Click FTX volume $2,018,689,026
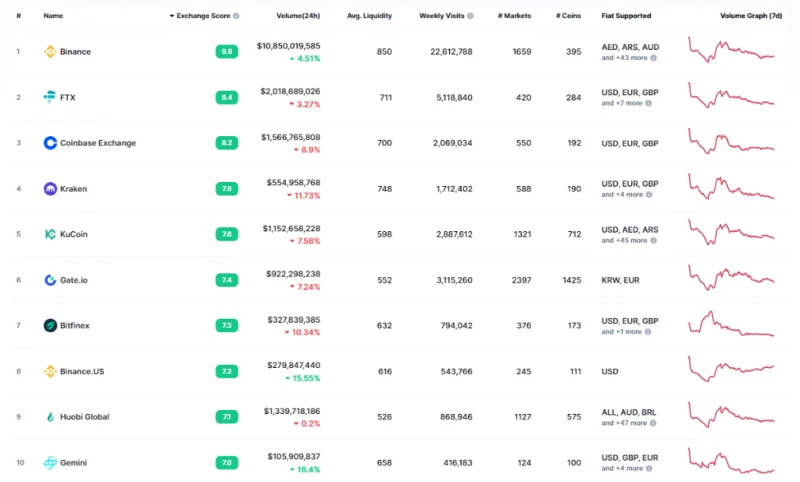Image resolution: width=800 pixels, height=482 pixels. click(290, 91)
